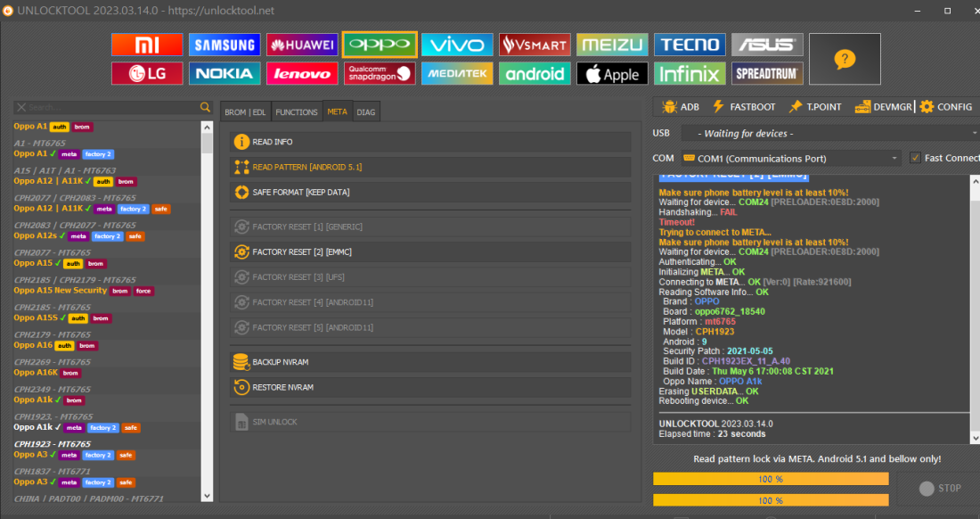
Task: Click the READ INFO button
Action: (x=430, y=142)
